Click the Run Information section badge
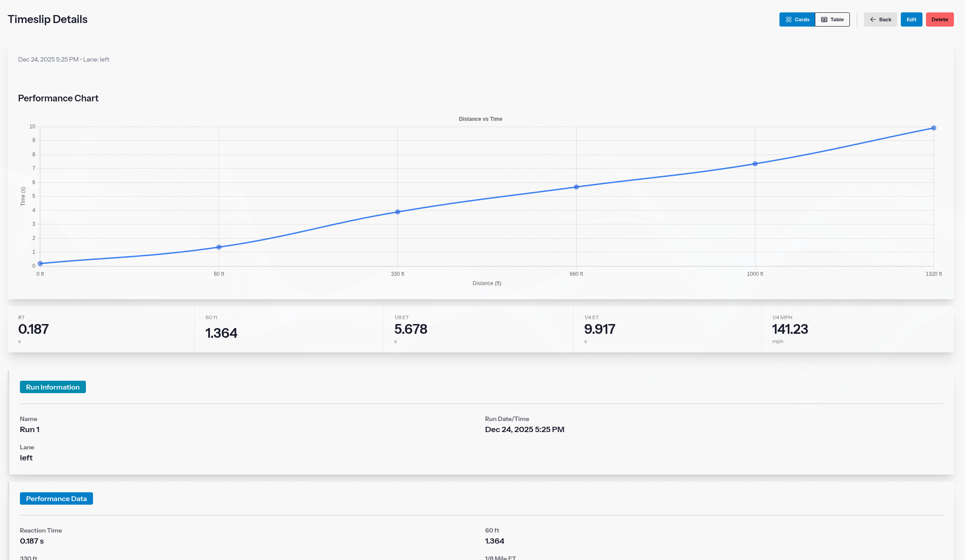 point(53,387)
